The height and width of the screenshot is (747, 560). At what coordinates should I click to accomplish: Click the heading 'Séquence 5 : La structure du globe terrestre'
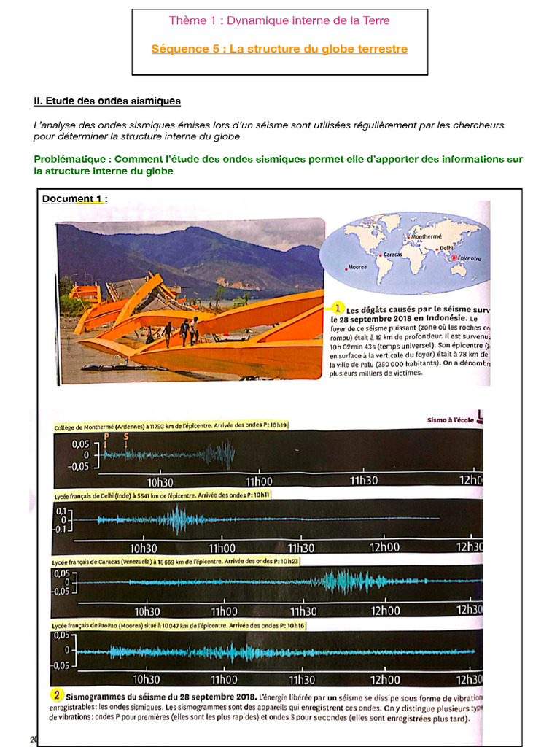pos(279,49)
